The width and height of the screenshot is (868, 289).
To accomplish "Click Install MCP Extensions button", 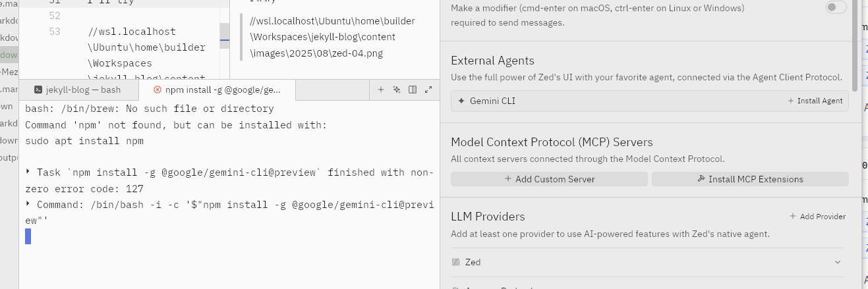I will pos(750,179).
